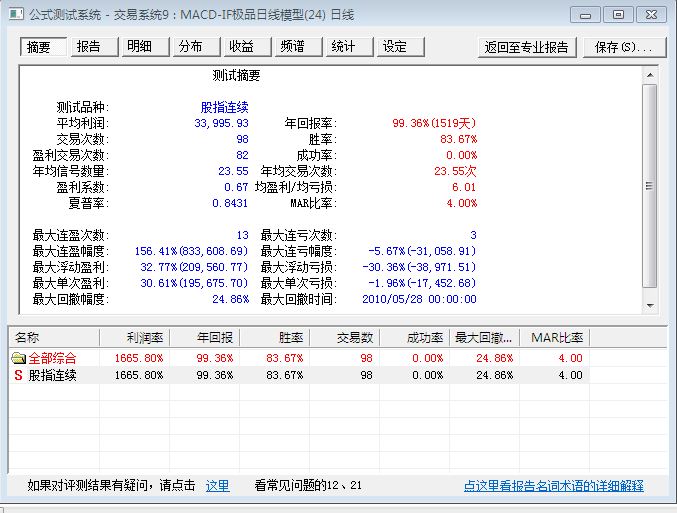Open the 统计 tab
The width and height of the screenshot is (677, 513).
pos(349,47)
